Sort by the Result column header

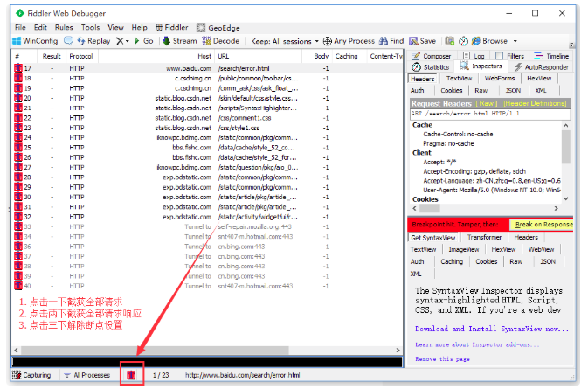click(x=52, y=56)
